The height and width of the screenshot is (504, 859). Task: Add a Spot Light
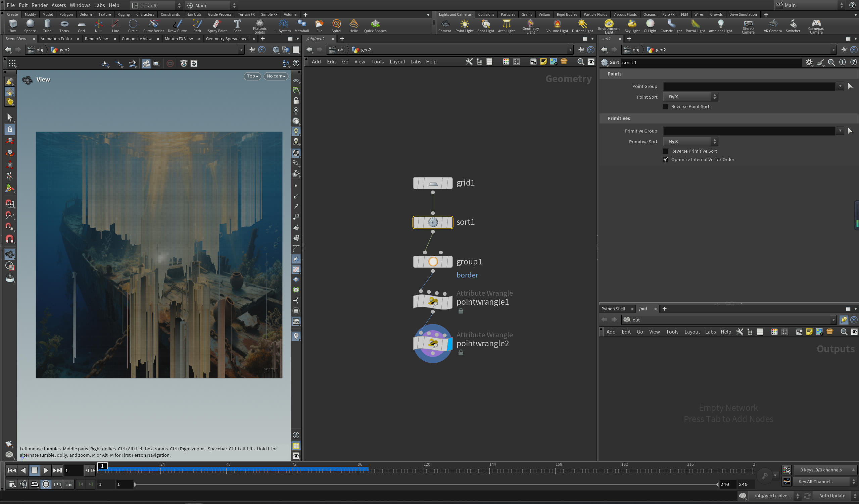pyautogui.click(x=485, y=26)
